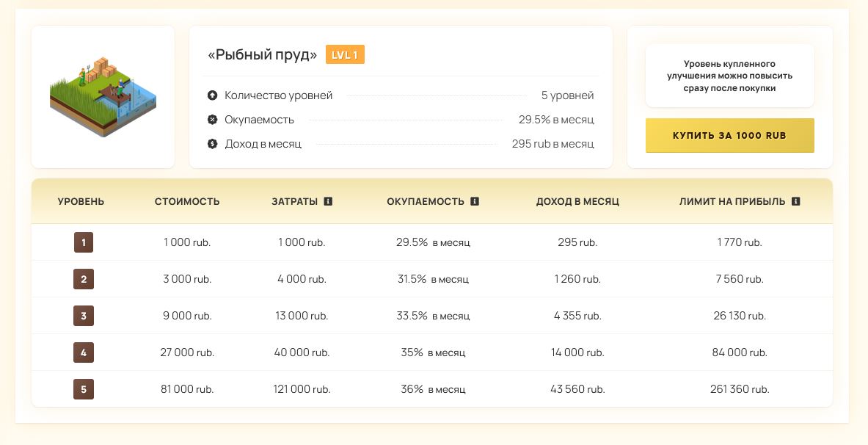The image size is (868, 445).
Task: Click the up-arrow icon beside «Количество уровней»
Action: (x=213, y=95)
